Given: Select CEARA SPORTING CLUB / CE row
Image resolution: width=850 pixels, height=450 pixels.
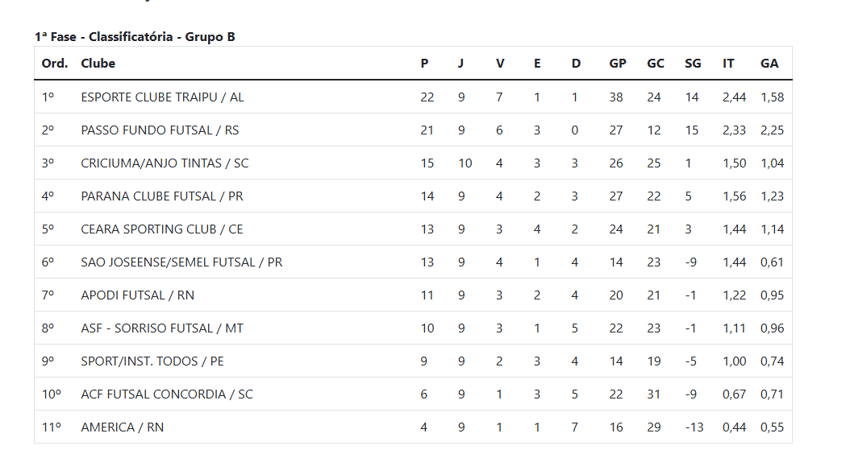Looking at the screenshot, I should pos(413,229).
